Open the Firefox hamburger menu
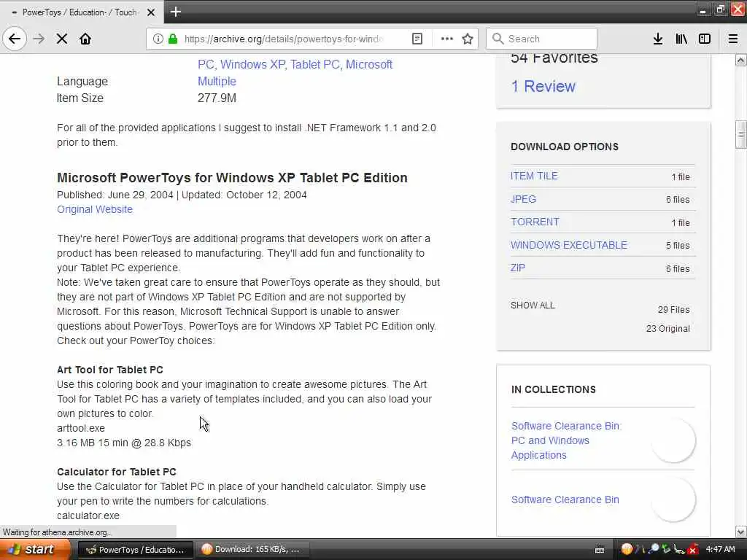747x560 pixels. click(x=733, y=39)
